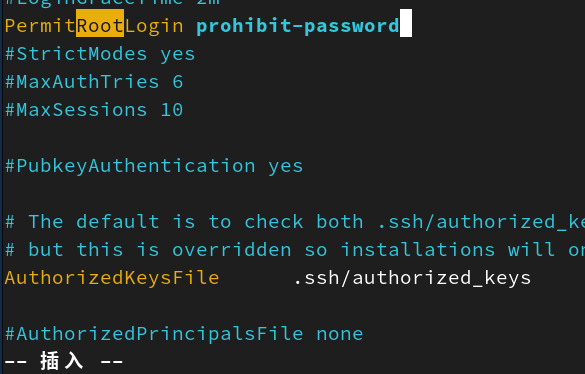This screenshot has height=374, width=585.
Task: Click the #PubkeyAuthentication text
Action: (130, 166)
